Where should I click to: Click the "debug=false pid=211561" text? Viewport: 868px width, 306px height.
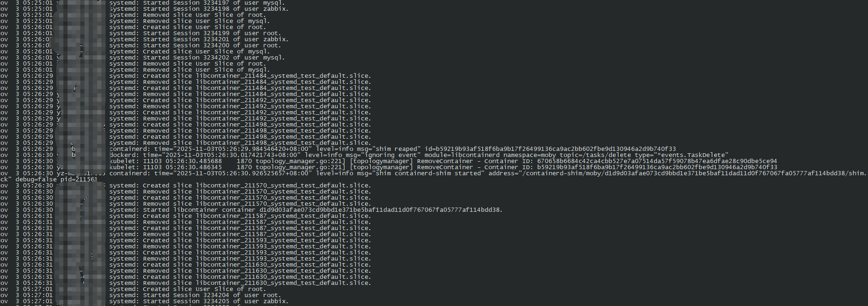click(x=56, y=179)
